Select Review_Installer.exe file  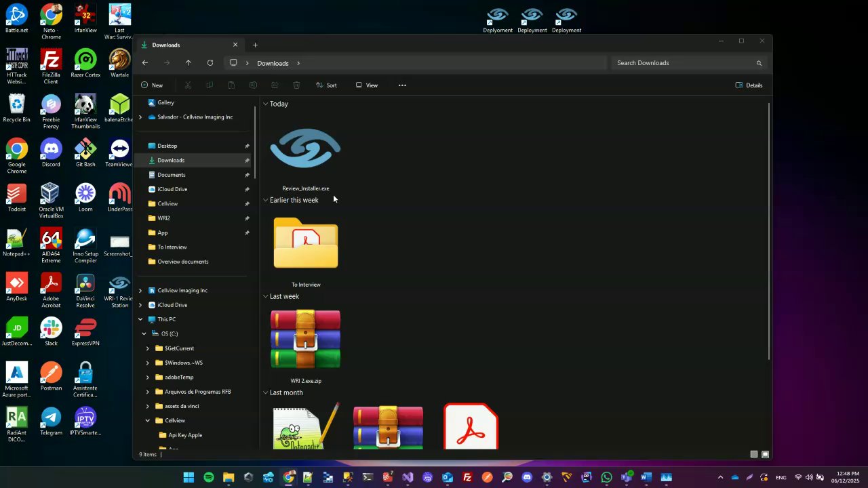pos(306,159)
